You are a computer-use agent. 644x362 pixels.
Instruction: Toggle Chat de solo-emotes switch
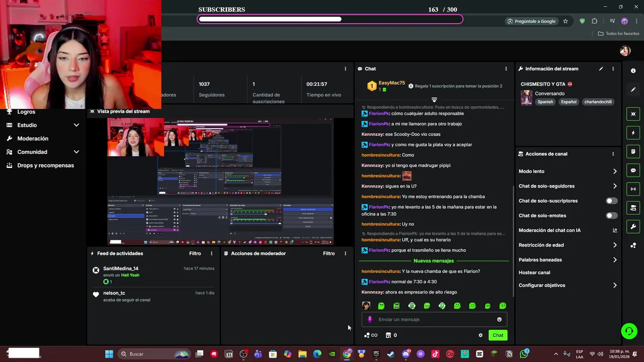pyautogui.click(x=611, y=216)
